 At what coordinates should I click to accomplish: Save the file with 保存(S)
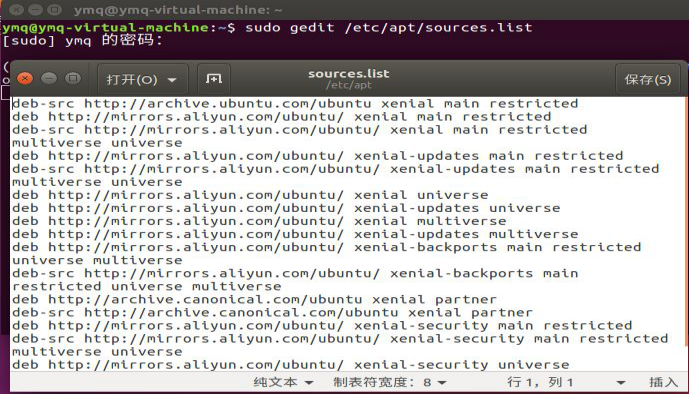click(x=648, y=80)
